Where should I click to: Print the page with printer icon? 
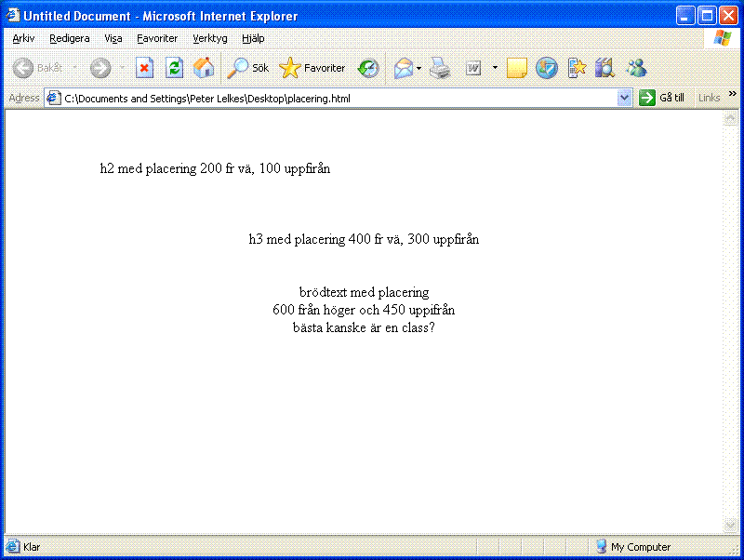click(440, 68)
